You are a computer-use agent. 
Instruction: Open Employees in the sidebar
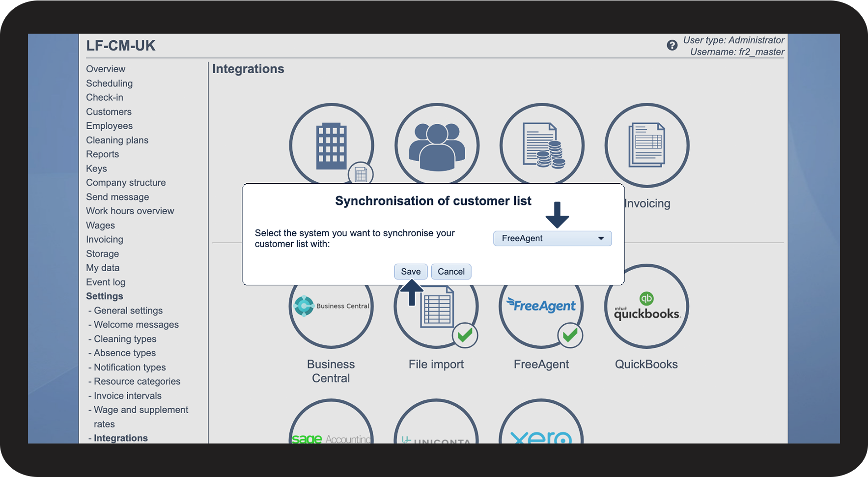pos(109,126)
